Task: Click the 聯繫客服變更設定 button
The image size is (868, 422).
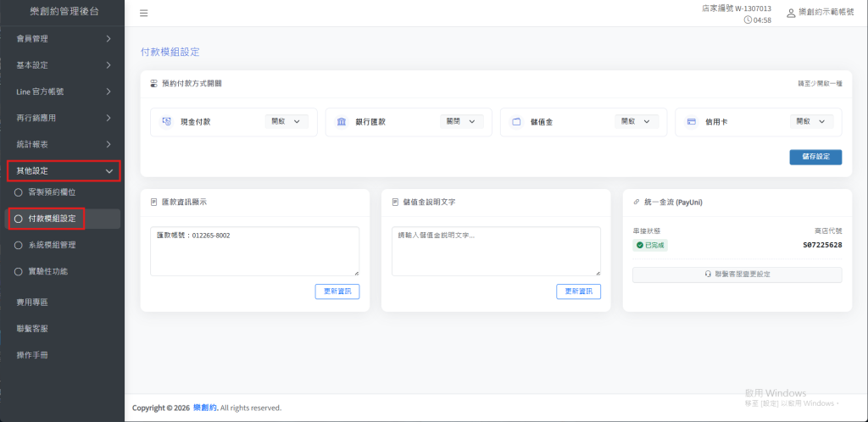Action: tap(737, 275)
